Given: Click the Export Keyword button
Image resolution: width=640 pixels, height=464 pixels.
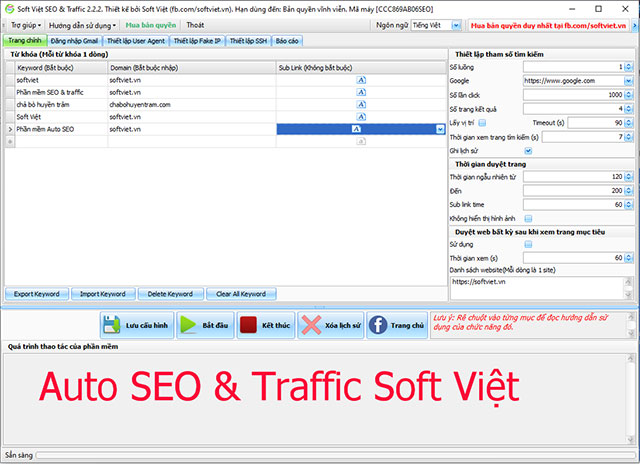Looking at the screenshot, I should 37,294.
